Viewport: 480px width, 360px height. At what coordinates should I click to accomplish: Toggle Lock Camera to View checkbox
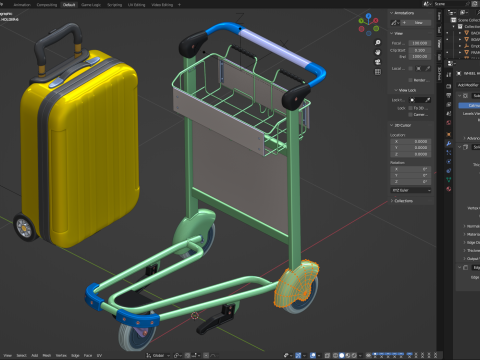click(x=411, y=114)
